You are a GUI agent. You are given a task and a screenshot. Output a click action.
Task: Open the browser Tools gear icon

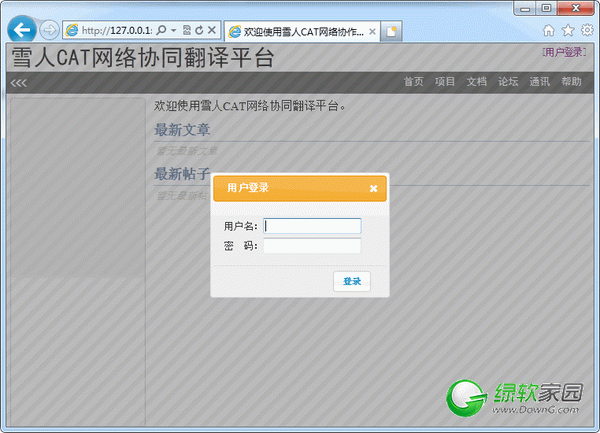coord(587,30)
